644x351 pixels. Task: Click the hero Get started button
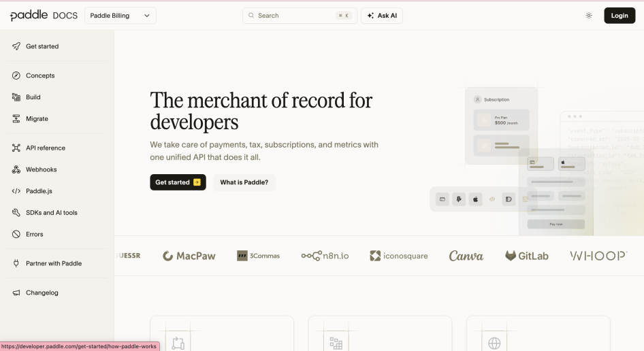point(178,182)
